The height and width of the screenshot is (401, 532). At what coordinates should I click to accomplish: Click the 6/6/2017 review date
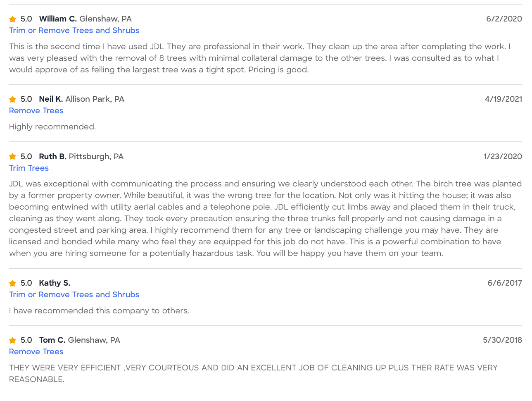(505, 283)
